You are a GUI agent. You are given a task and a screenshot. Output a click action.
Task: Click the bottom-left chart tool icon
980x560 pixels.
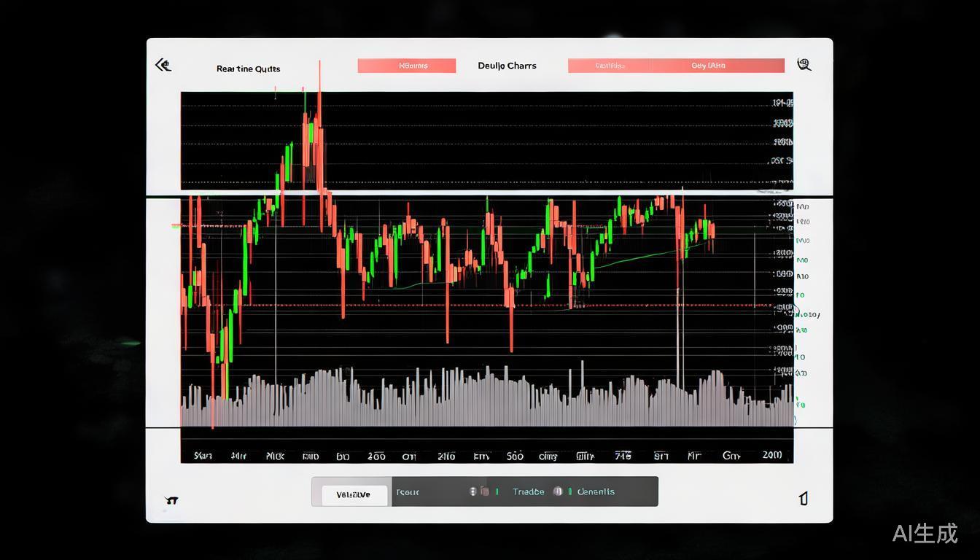(x=172, y=500)
